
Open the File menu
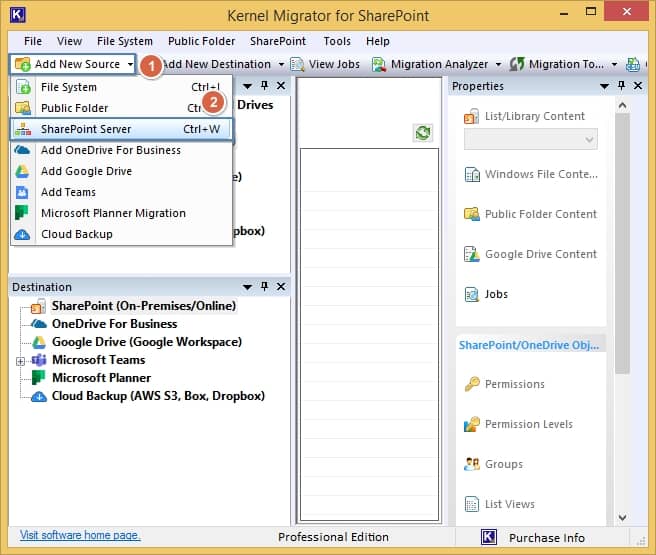[33, 41]
